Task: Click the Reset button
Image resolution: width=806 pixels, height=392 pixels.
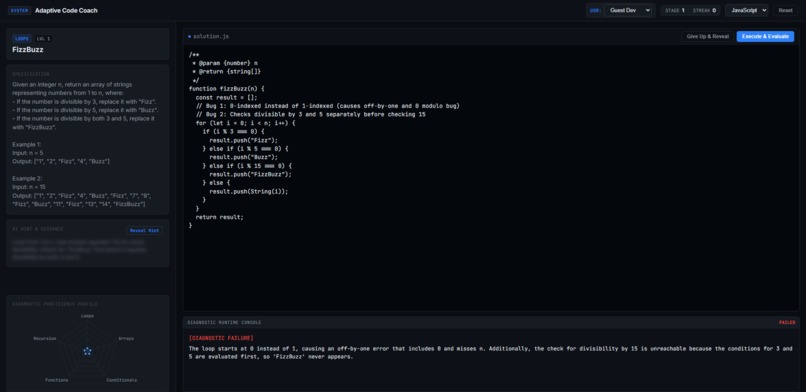Action: (785, 10)
